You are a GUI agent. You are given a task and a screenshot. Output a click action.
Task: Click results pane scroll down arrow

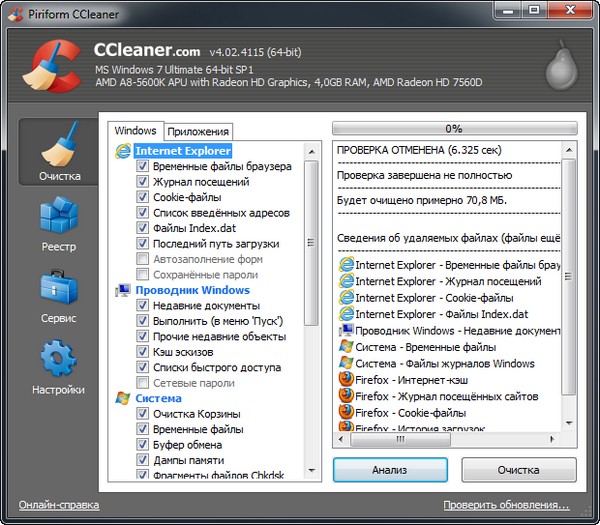click(569, 423)
